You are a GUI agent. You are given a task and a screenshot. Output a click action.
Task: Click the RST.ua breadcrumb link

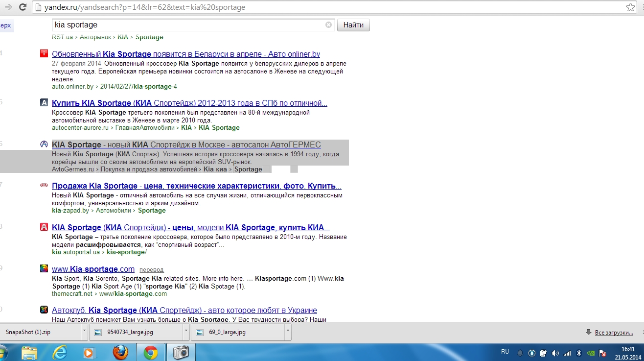click(62, 37)
